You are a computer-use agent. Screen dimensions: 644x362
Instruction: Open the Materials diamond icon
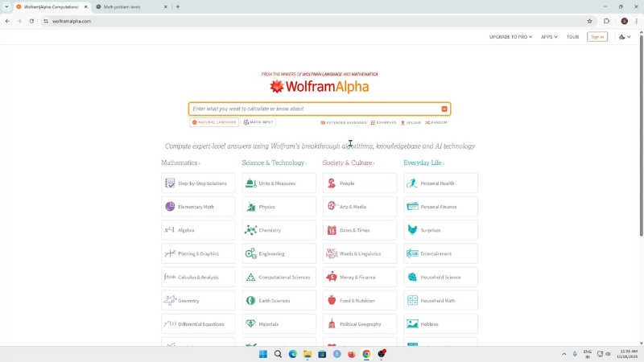(250, 324)
